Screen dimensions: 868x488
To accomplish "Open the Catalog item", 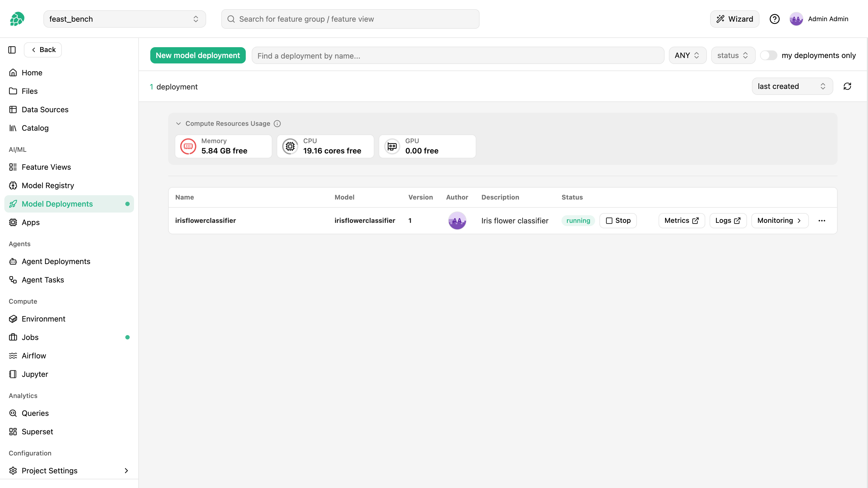I will tap(69, 128).
